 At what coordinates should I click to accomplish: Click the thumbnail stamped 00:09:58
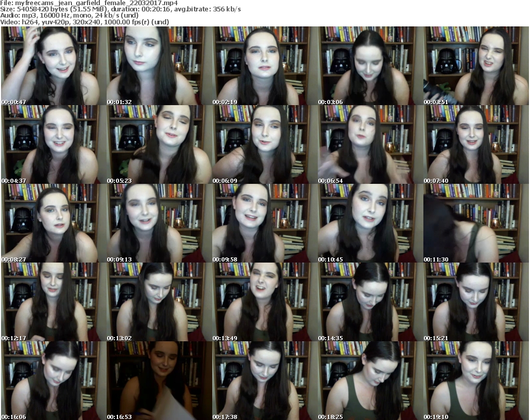click(264, 223)
